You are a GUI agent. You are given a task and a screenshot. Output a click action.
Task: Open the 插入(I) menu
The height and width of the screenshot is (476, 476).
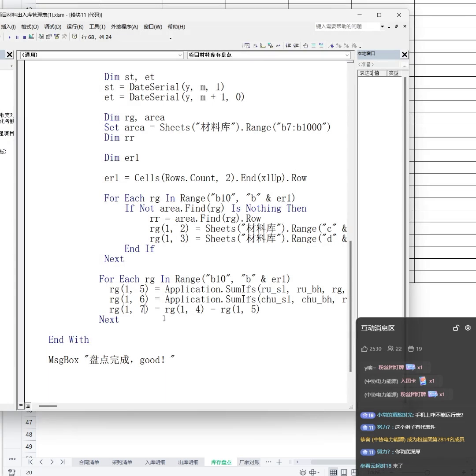[8, 27]
